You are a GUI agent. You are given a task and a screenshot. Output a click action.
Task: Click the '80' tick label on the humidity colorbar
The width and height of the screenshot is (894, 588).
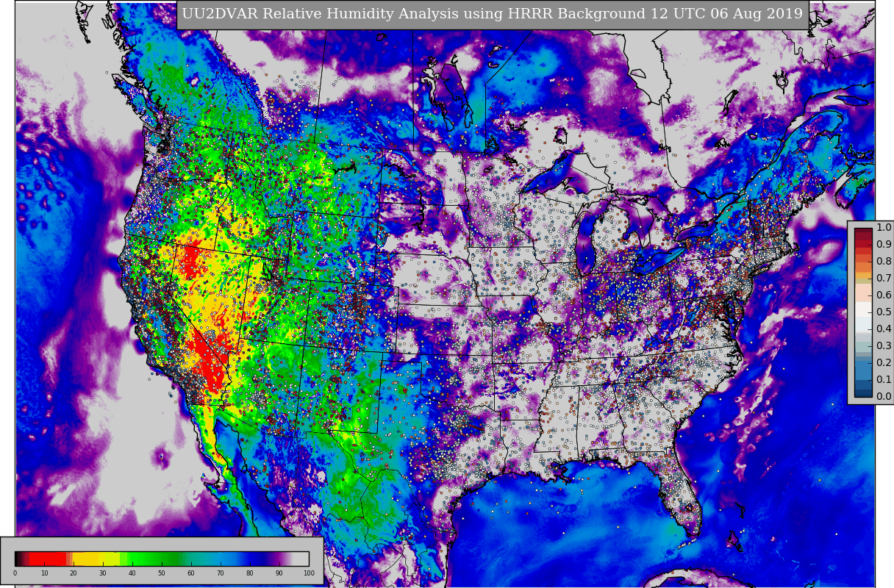250,573
